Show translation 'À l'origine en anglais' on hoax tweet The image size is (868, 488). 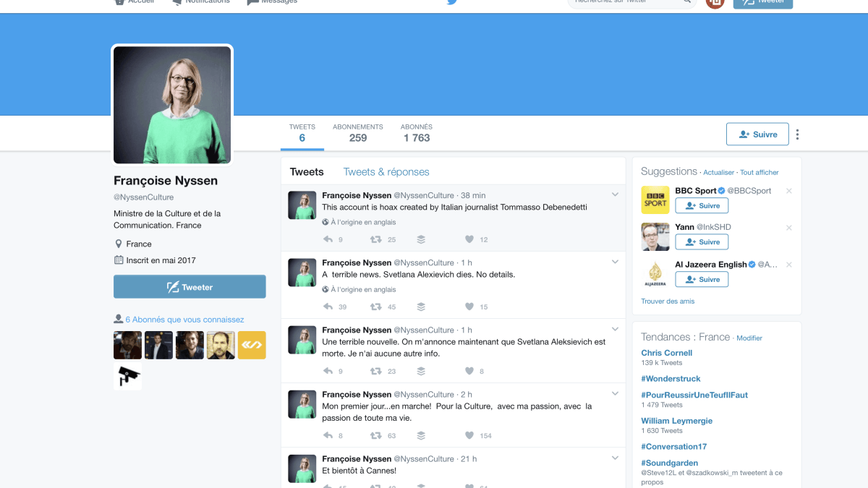[363, 223]
